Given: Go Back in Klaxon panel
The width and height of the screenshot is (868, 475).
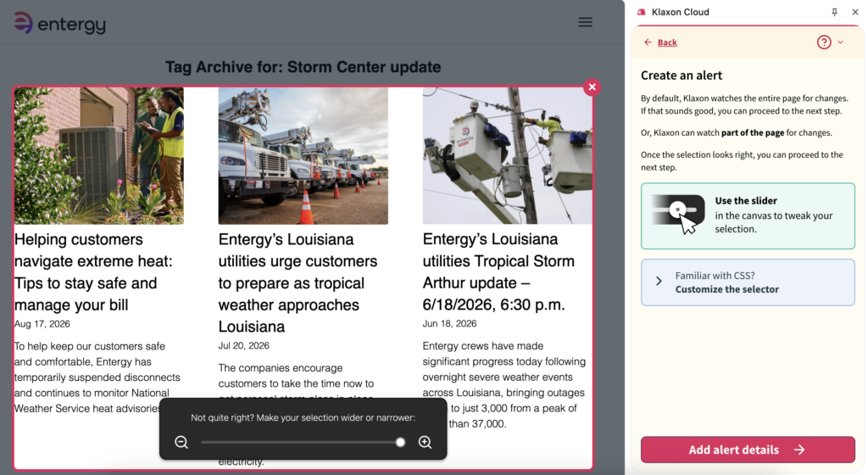Looking at the screenshot, I should (x=667, y=42).
